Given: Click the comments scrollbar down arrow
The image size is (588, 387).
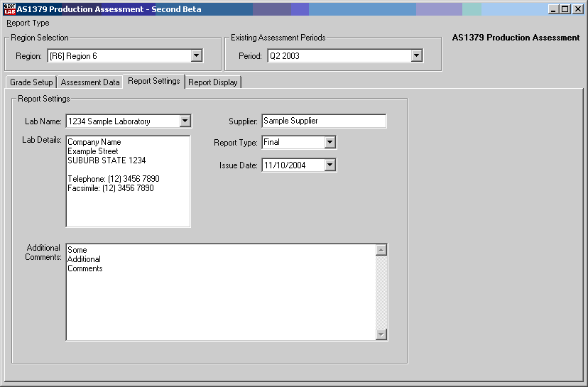Looking at the screenshot, I should click(x=381, y=334).
